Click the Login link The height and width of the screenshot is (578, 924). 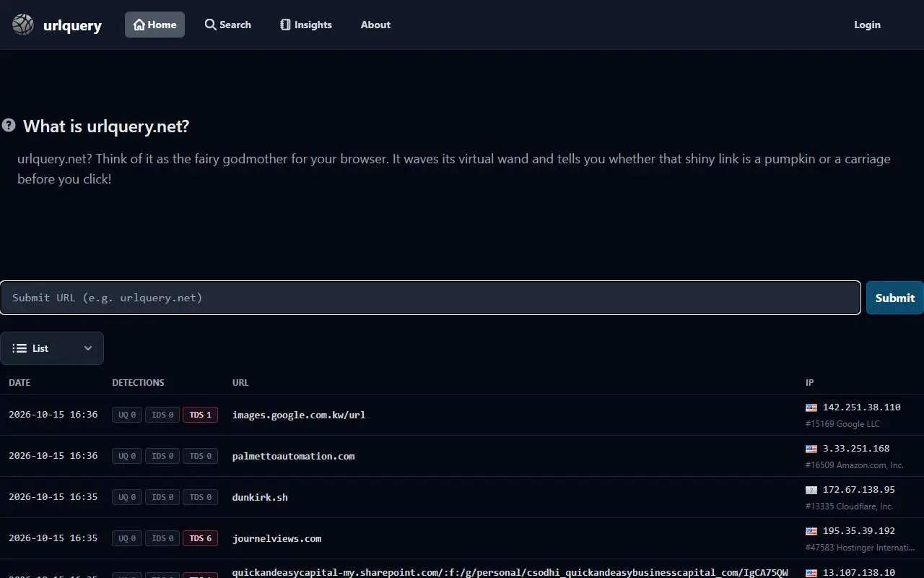tap(867, 25)
